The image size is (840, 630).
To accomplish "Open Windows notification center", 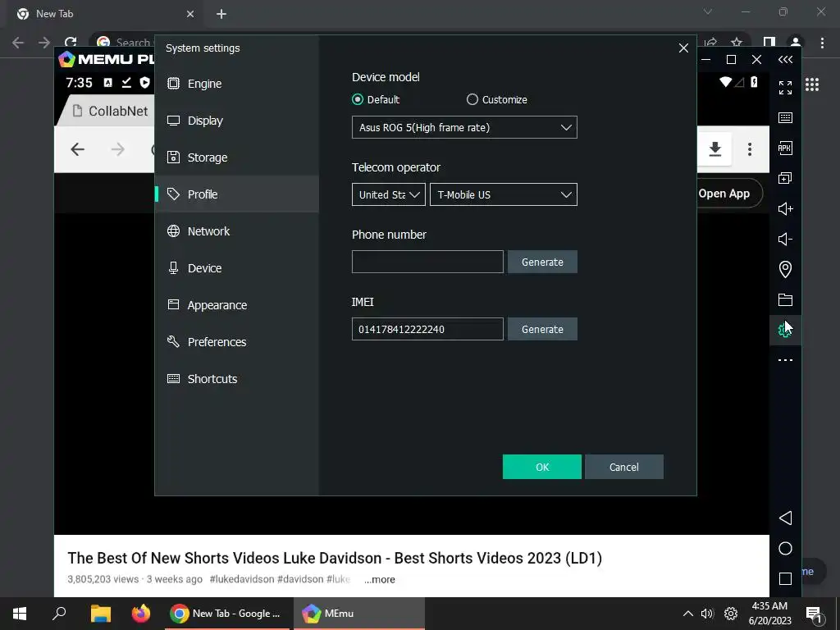I will tap(814, 614).
